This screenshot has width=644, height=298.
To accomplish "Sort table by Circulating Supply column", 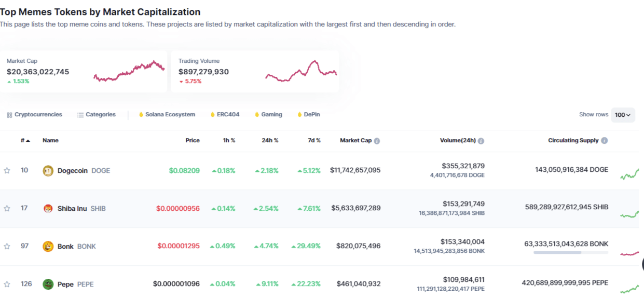I will tap(573, 140).
